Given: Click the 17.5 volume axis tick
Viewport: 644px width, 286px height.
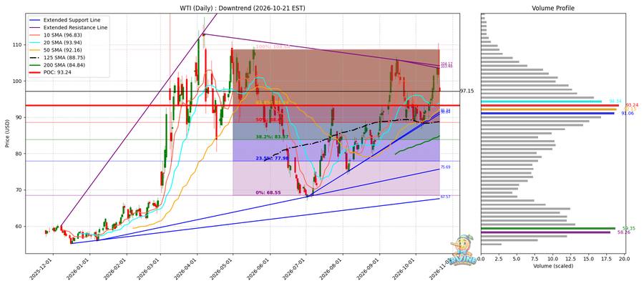Looking at the screenshot, I should 606,259.
